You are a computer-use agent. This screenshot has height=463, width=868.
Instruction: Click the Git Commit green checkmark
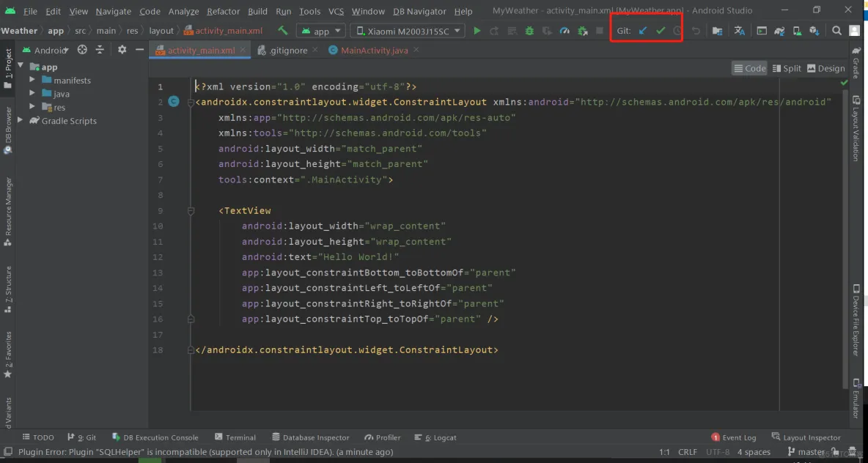point(660,31)
